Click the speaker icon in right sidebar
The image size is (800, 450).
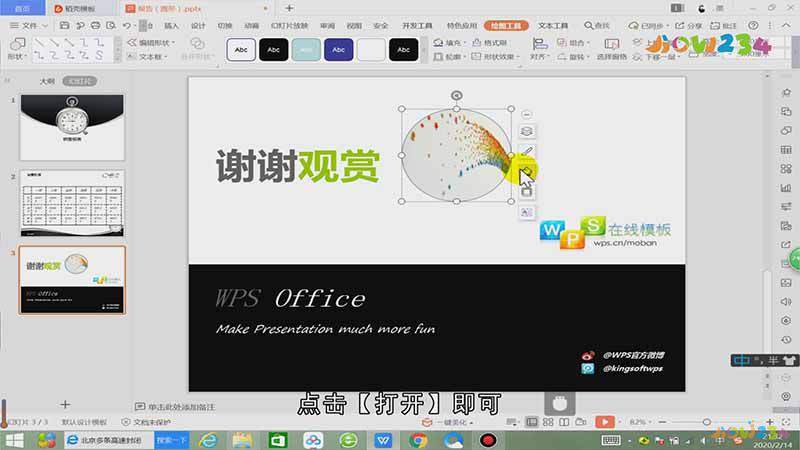[x=786, y=302]
